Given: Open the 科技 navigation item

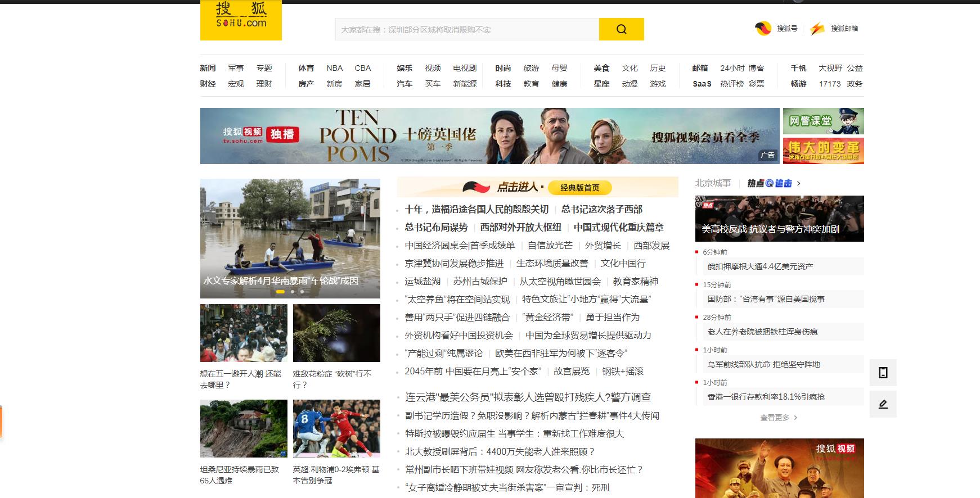Looking at the screenshot, I should pos(503,84).
